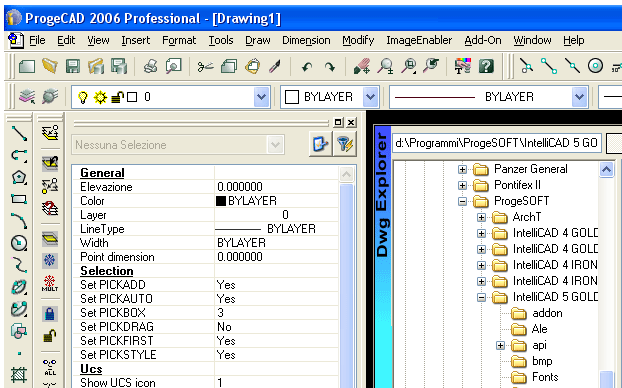Screen dimensions: 622x388
Task: Click the New drawing toolbar icon
Action: 27,66
